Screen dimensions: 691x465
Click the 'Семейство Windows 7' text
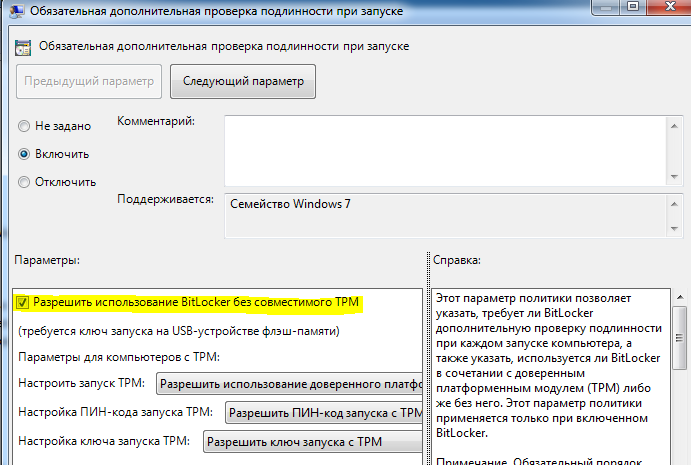coord(290,204)
